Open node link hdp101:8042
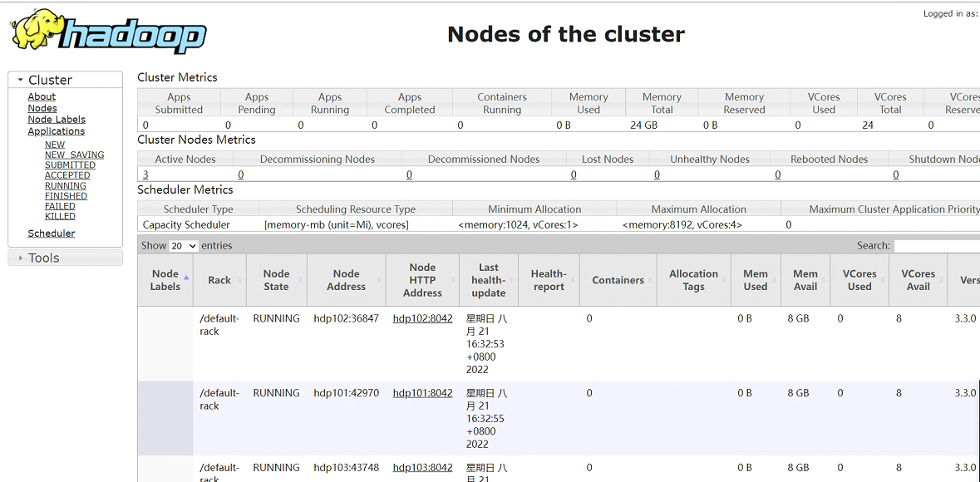Viewport: 980px width, 482px height. pos(422,393)
